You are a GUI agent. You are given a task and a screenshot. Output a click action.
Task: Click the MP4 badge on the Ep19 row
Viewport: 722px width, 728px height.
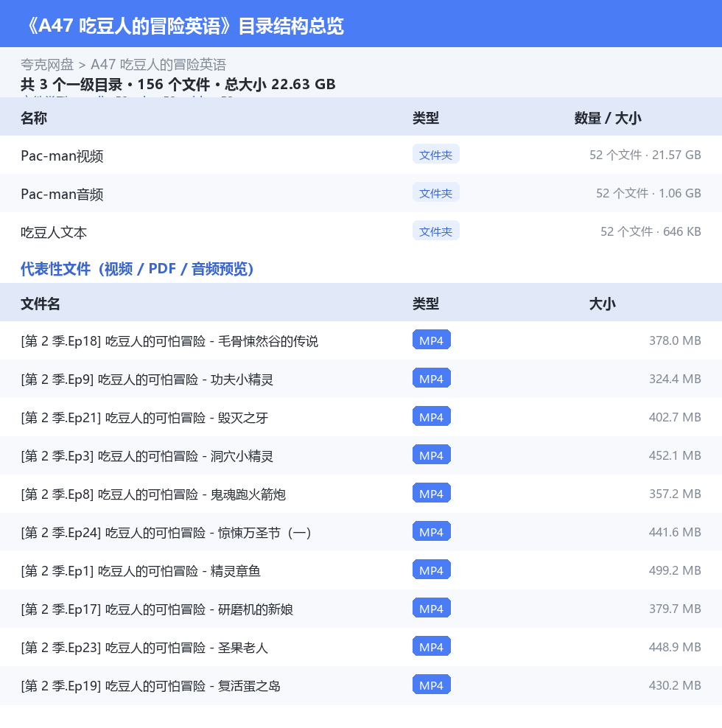pos(431,685)
